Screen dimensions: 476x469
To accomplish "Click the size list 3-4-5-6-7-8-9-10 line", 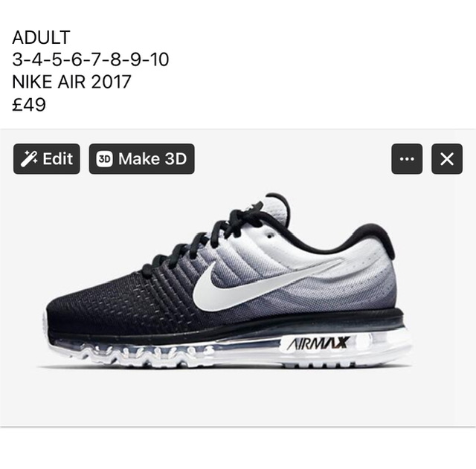I will click(x=91, y=59).
